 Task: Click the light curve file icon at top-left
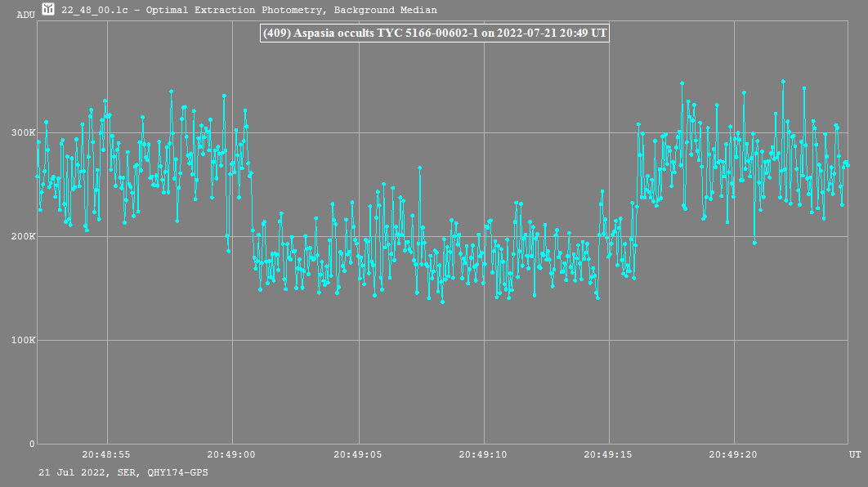[x=49, y=10]
